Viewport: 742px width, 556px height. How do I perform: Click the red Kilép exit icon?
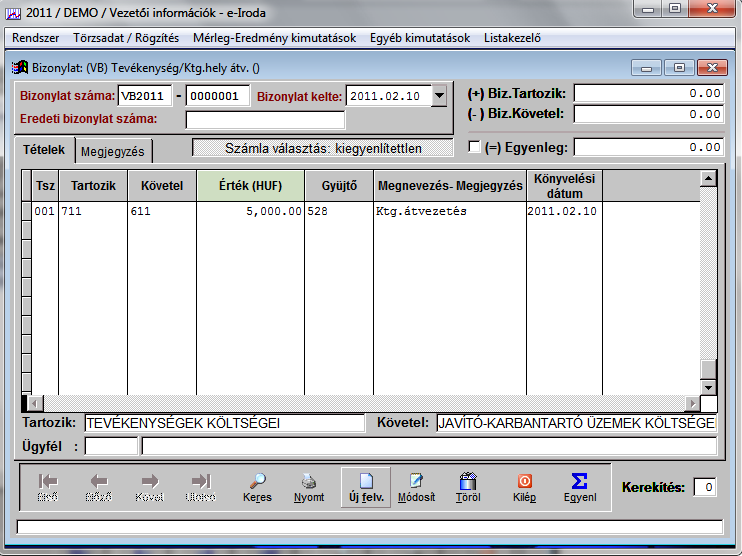pyautogui.click(x=524, y=482)
